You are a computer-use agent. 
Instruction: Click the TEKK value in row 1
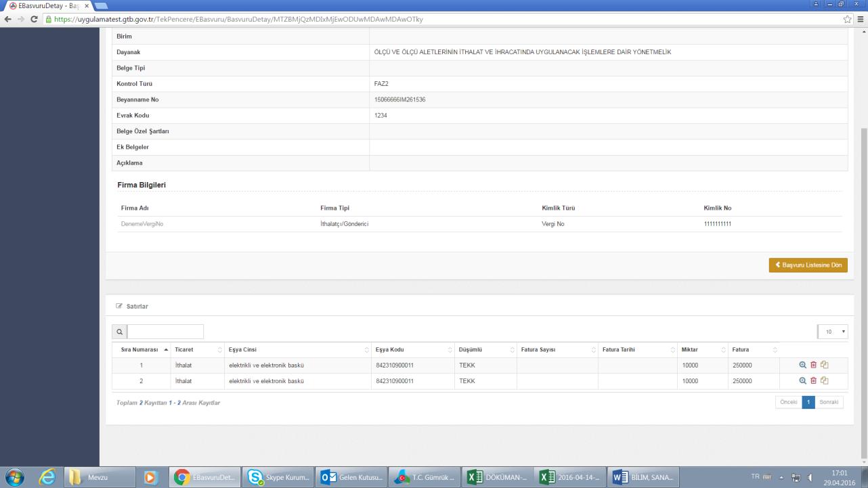(467, 365)
